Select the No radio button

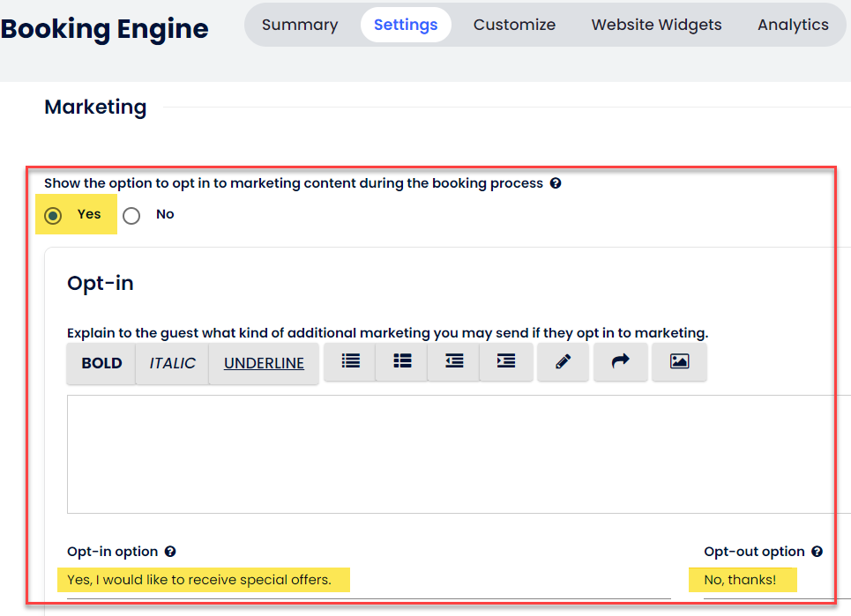(x=131, y=216)
